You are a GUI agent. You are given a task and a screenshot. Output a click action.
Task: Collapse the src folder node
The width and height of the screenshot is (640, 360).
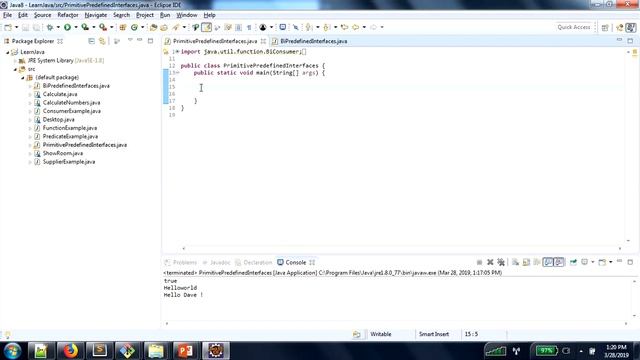pos(15,69)
